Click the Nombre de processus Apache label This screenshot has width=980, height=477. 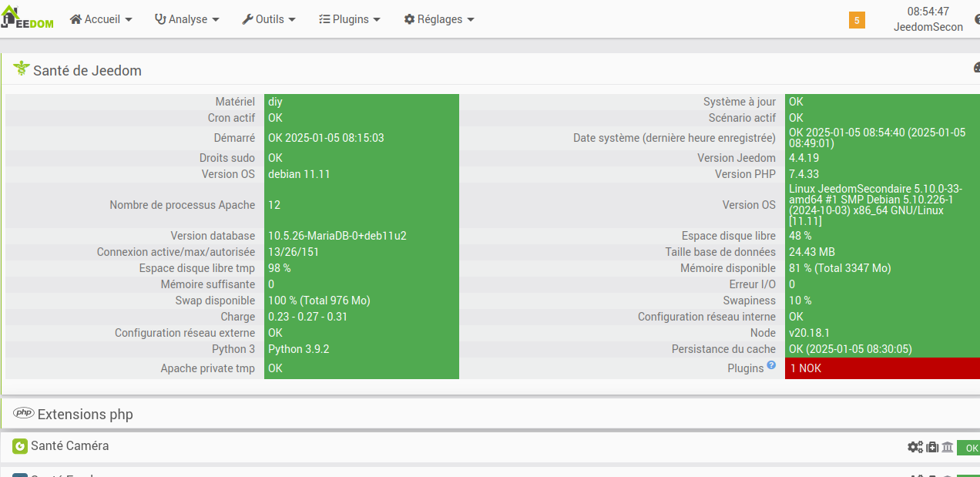(x=182, y=205)
